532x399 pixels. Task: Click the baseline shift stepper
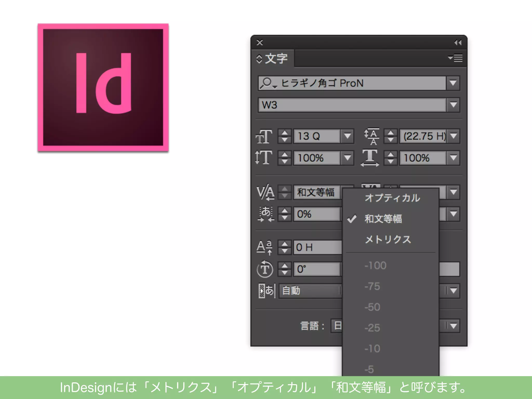(x=284, y=247)
